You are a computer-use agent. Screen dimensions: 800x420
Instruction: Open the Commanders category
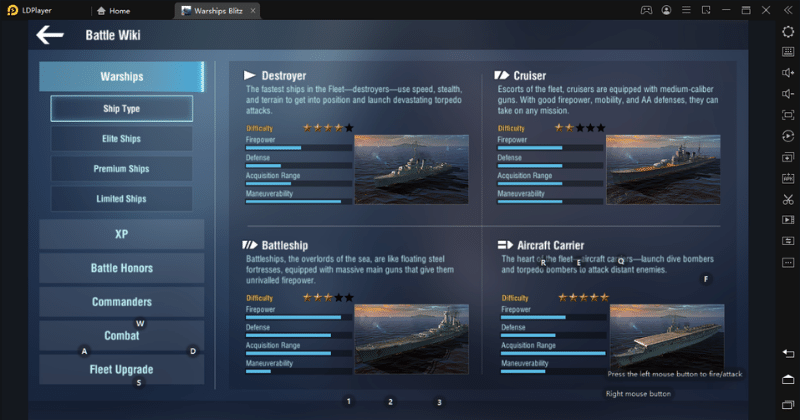[121, 302]
